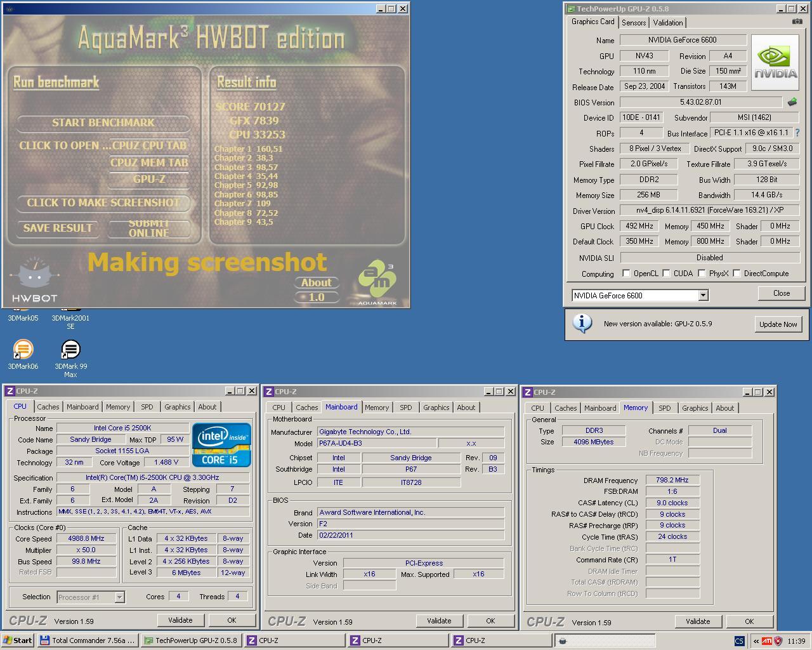Viewport: 812px width, 650px height.
Task: Click the About button in AquaMark
Action: click(x=317, y=282)
